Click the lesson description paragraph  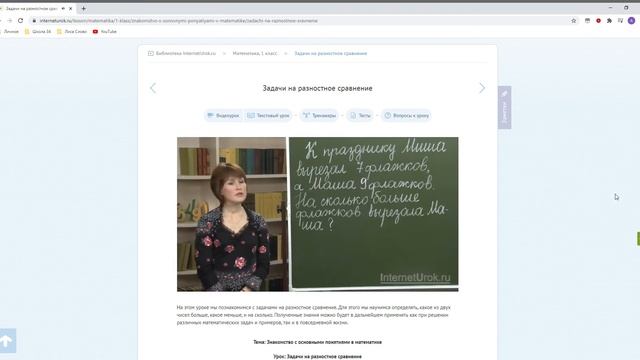click(x=313, y=315)
